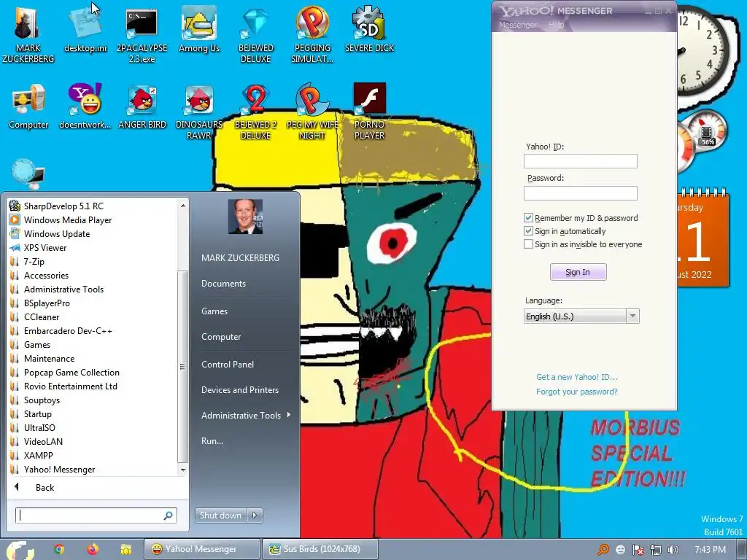This screenshot has height=560, width=747.
Task: Click the Password input field
Action: pos(580,192)
